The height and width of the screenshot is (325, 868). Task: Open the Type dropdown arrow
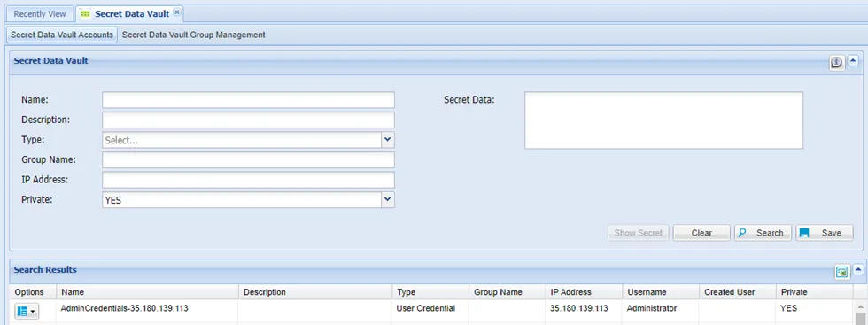388,140
